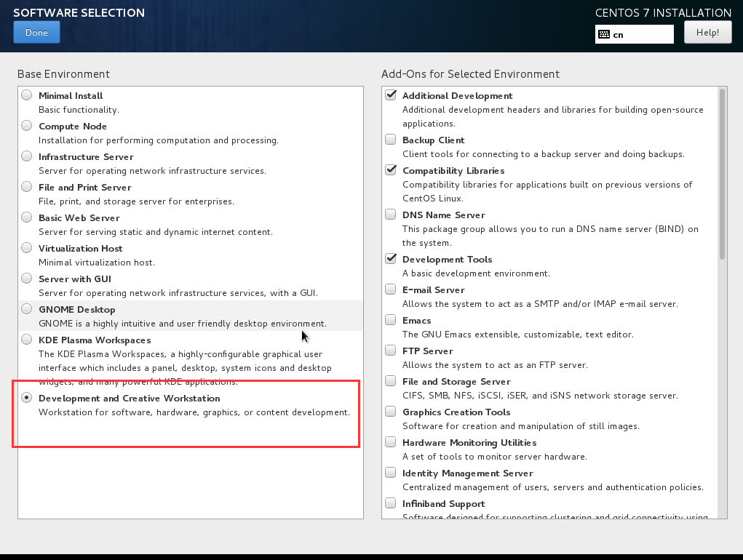
Task: Click the FTP Server add-on label
Action: tap(427, 351)
